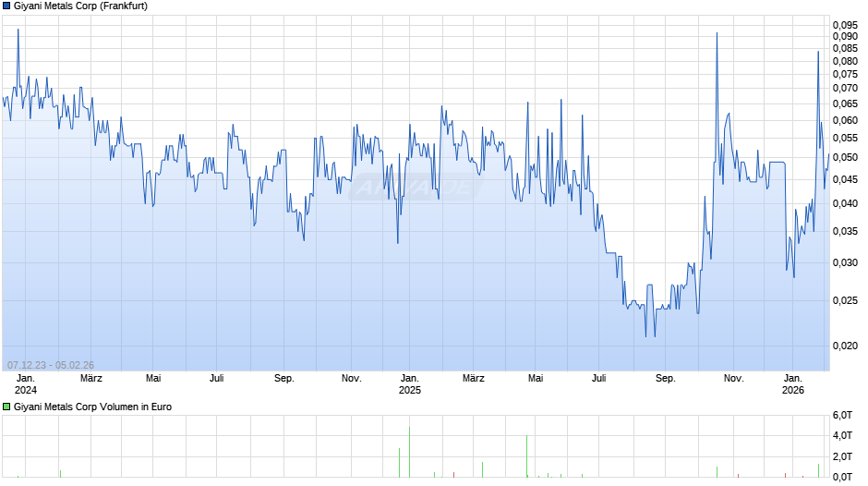Image resolution: width=868 pixels, height=486 pixels.
Task: Click the 'Giyani Metals Corp Volumen in Euro' label
Action: (x=92, y=407)
